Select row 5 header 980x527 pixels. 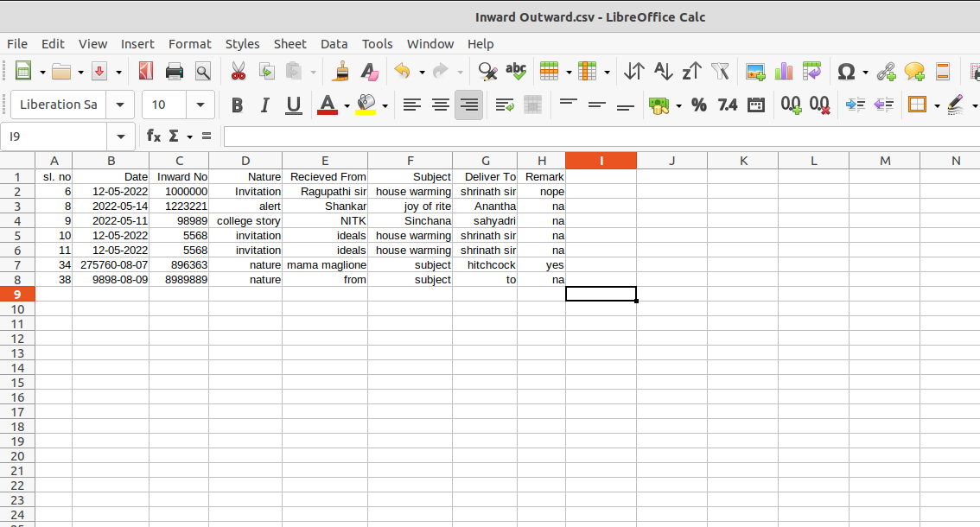click(17, 236)
